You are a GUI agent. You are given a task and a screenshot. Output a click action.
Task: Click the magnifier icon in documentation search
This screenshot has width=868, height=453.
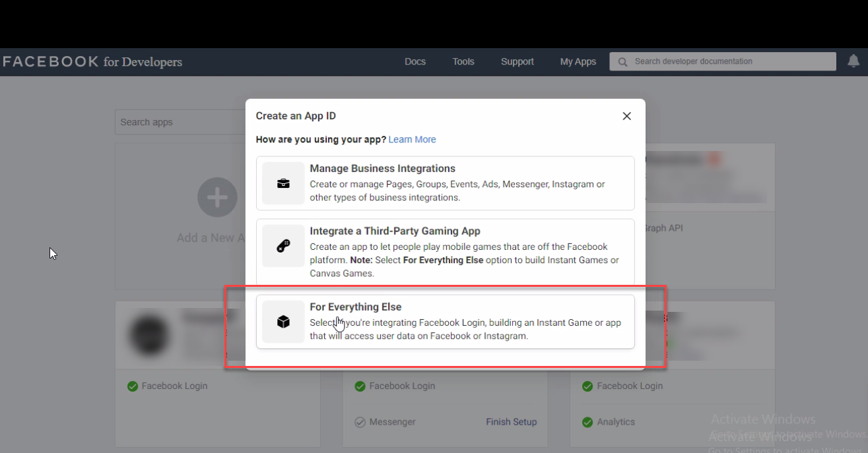click(x=622, y=62)
